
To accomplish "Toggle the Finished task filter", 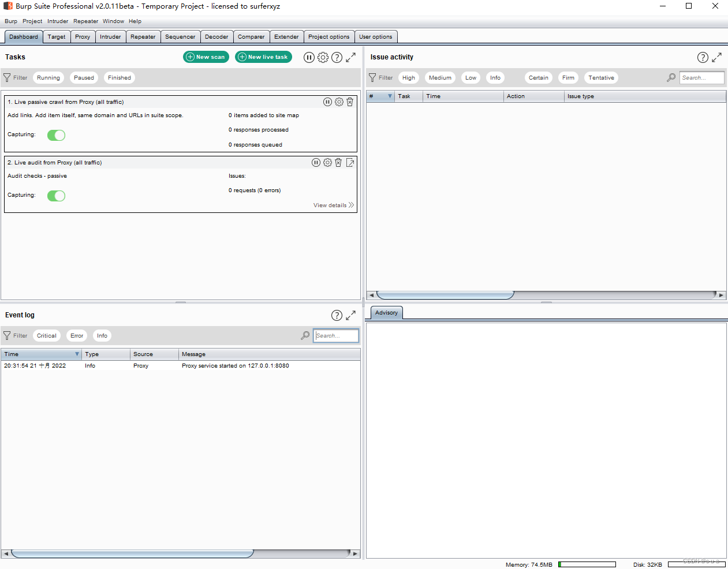I will (120, 78).
